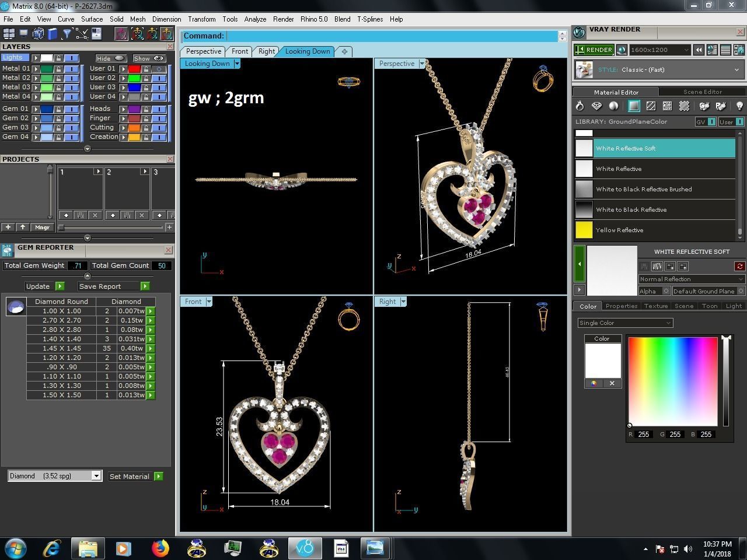Switch to the Scene Editor tab
This screenshot has width=747, height=560.
pos(703,92)
